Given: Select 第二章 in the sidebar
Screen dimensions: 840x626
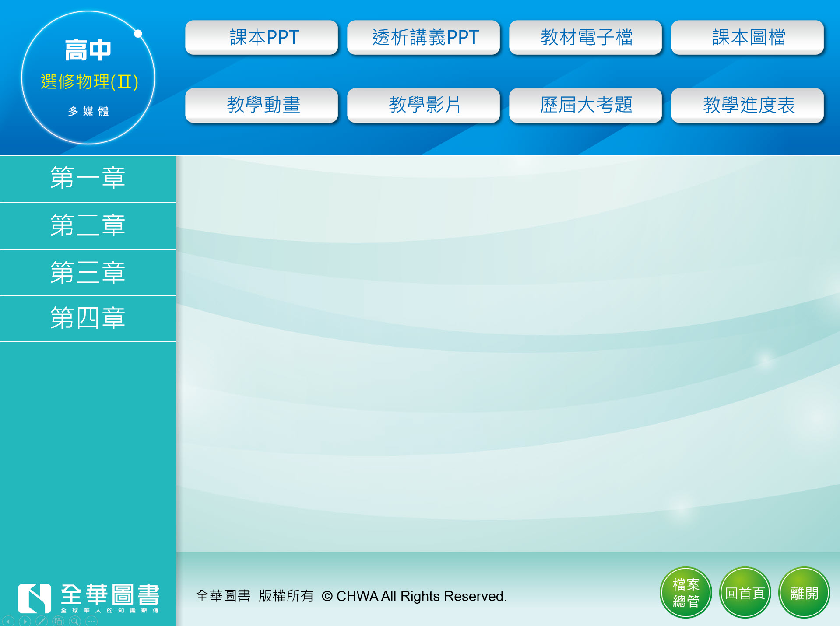Looking at the screenshot, I should point(88,226).
